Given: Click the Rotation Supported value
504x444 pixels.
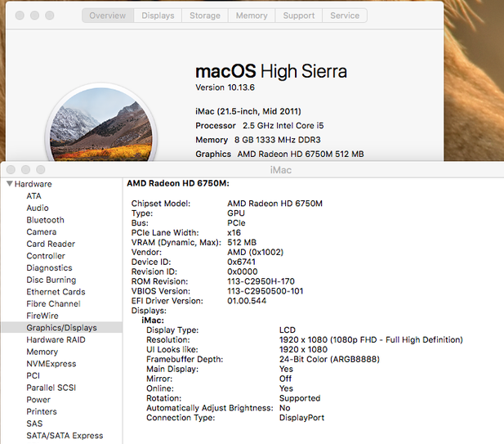Looking at the screenshot, I should coord(300,398).
